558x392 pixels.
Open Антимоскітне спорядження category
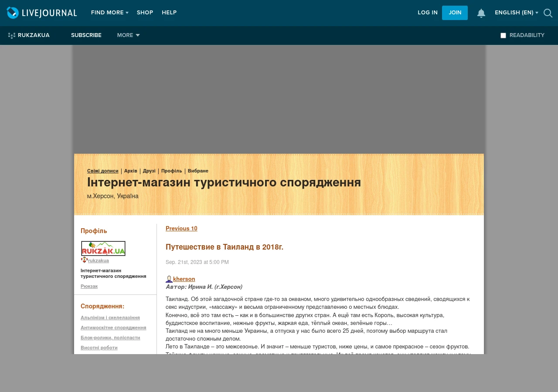tap(113, 328)
